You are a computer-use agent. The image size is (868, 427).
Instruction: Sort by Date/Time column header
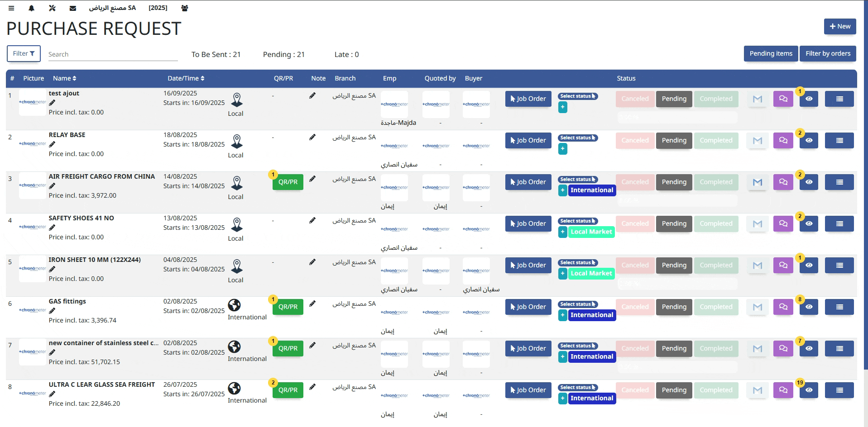click(186, 78)
